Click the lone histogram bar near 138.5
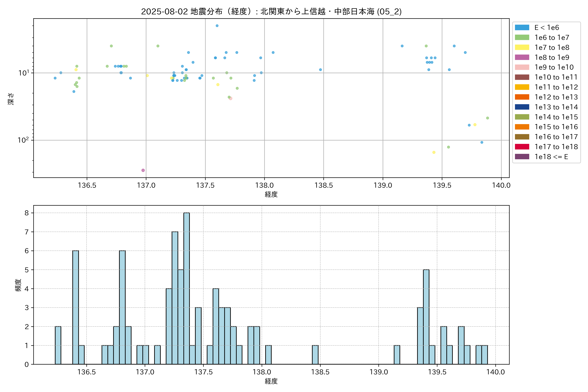 (315, 354)
